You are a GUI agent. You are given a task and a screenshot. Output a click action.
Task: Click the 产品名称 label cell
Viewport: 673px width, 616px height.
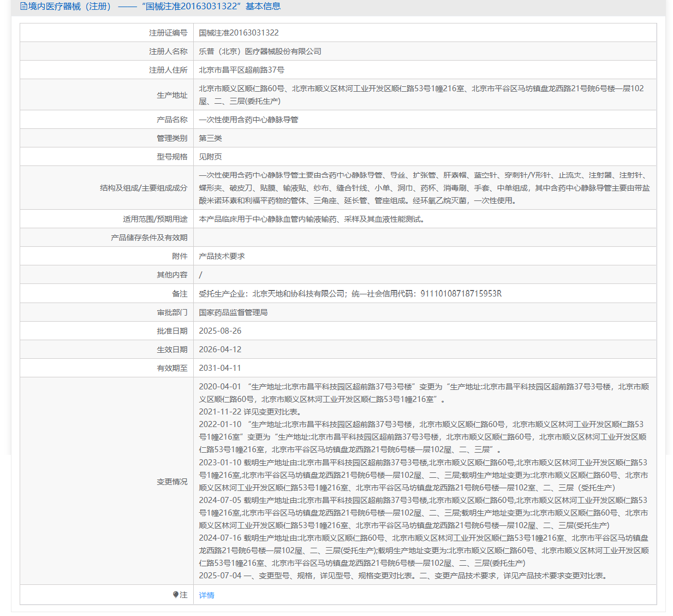click(x=107, y=120)
